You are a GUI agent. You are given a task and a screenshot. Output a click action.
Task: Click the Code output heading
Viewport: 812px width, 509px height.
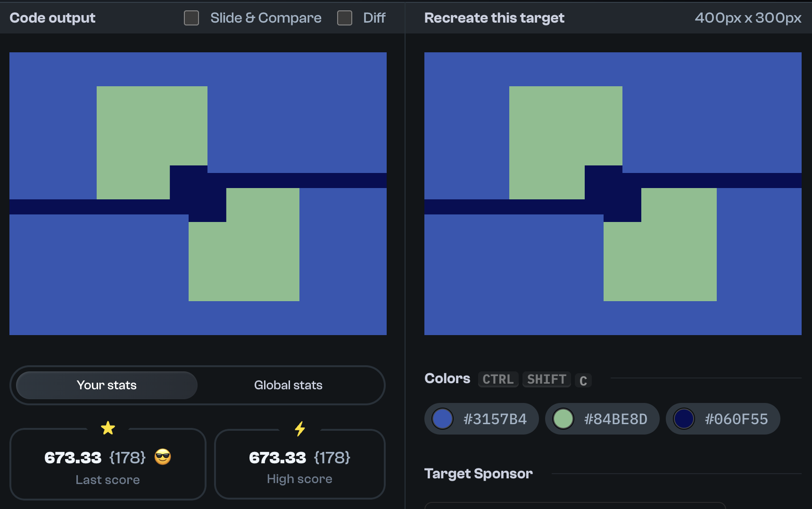tap(52, 18)
